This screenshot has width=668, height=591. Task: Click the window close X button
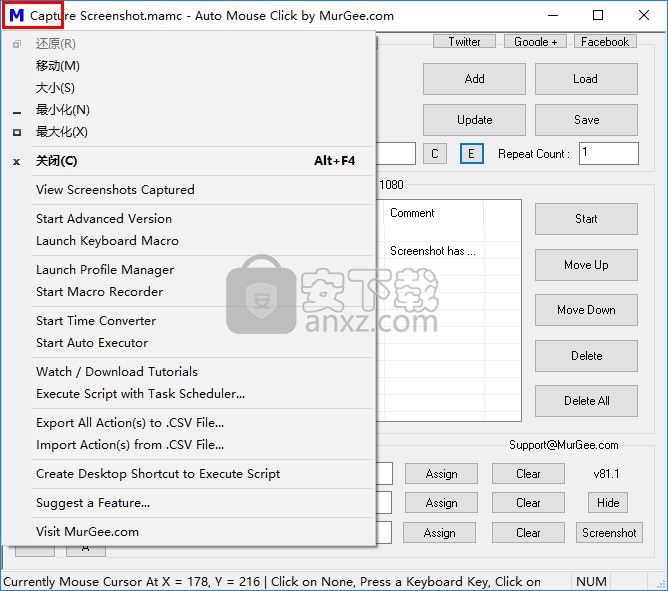(644, 15)
